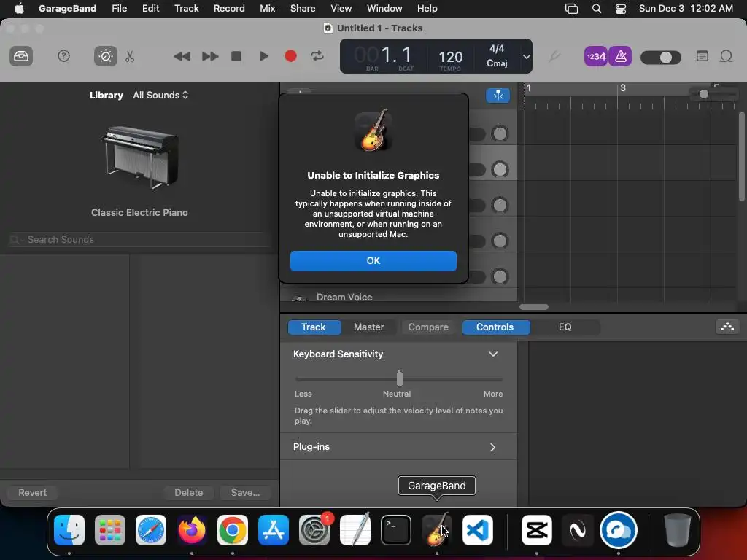747x560 pixels.
Task: Open Finder from the Dock
Action: (x=69, y=530)
